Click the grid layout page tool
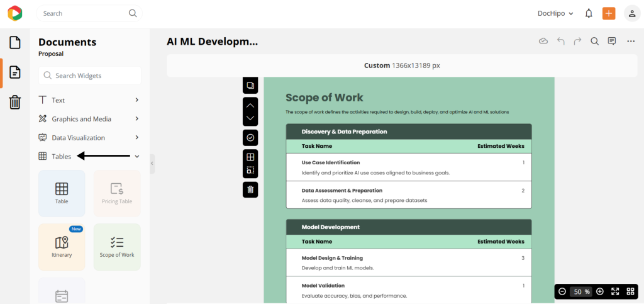644x304 pixels. [x=250, y=157]
